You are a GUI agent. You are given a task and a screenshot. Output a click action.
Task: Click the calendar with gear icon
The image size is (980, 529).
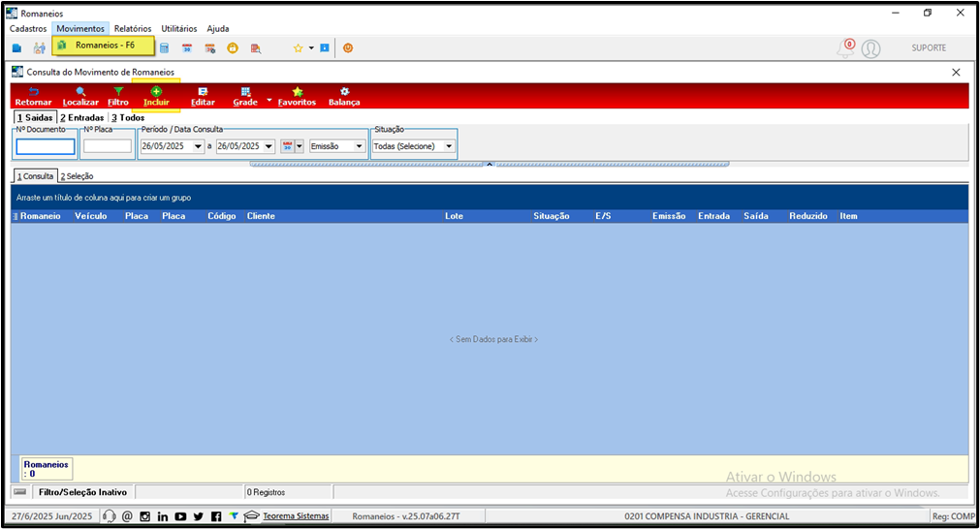click(210, 48)
